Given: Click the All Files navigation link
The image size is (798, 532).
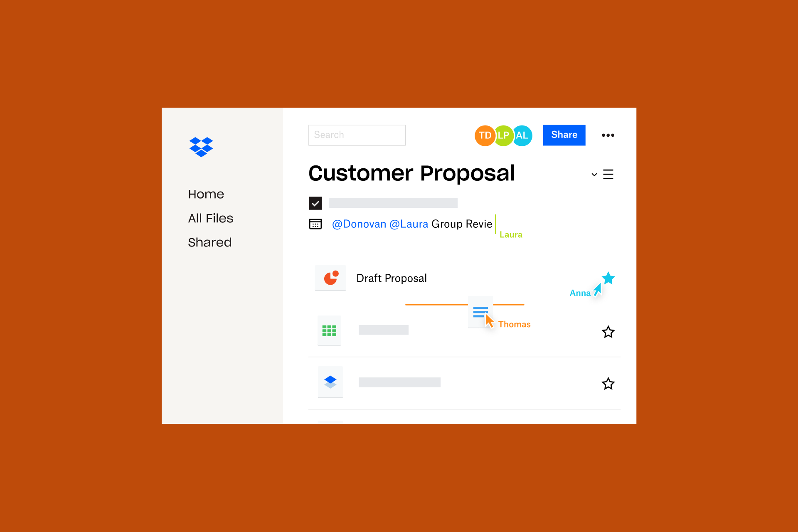Looking at the screenshot, I should (210, 218).
